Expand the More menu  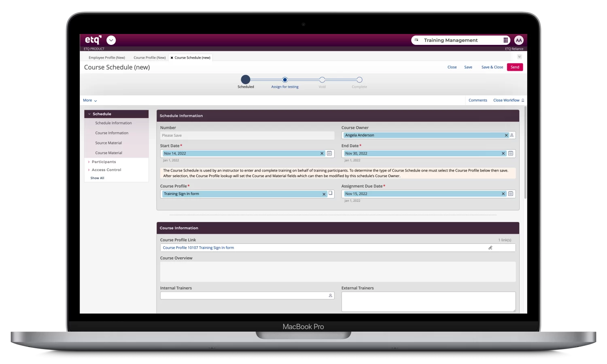pos(90,100)
